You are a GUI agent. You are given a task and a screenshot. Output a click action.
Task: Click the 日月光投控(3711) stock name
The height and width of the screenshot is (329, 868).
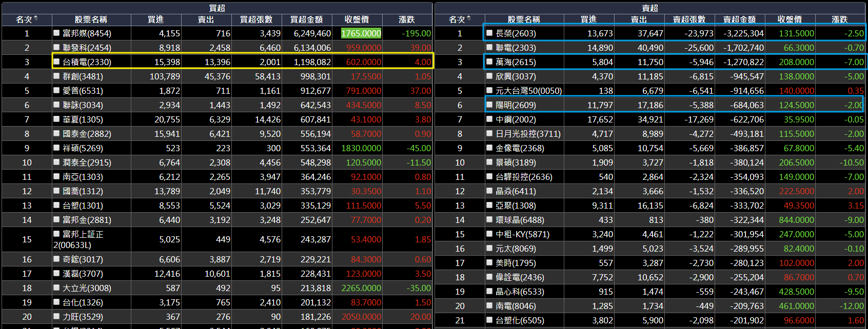click(x=528, y=134)
